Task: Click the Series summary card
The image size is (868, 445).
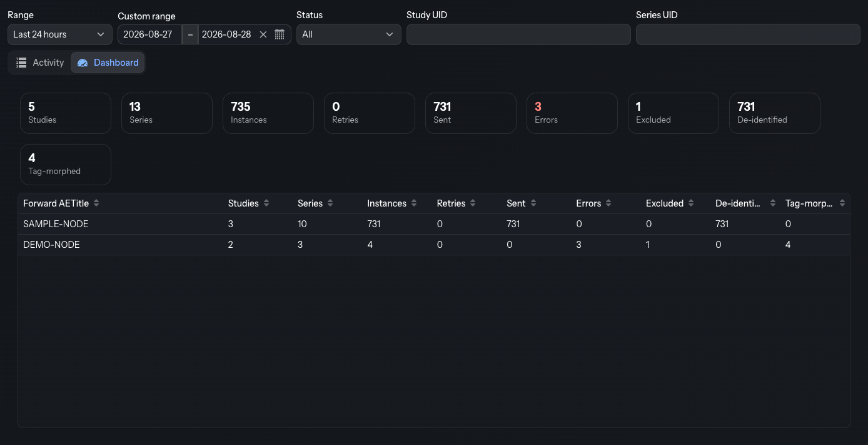Action: pyautogui.click(x=167, y=113)
